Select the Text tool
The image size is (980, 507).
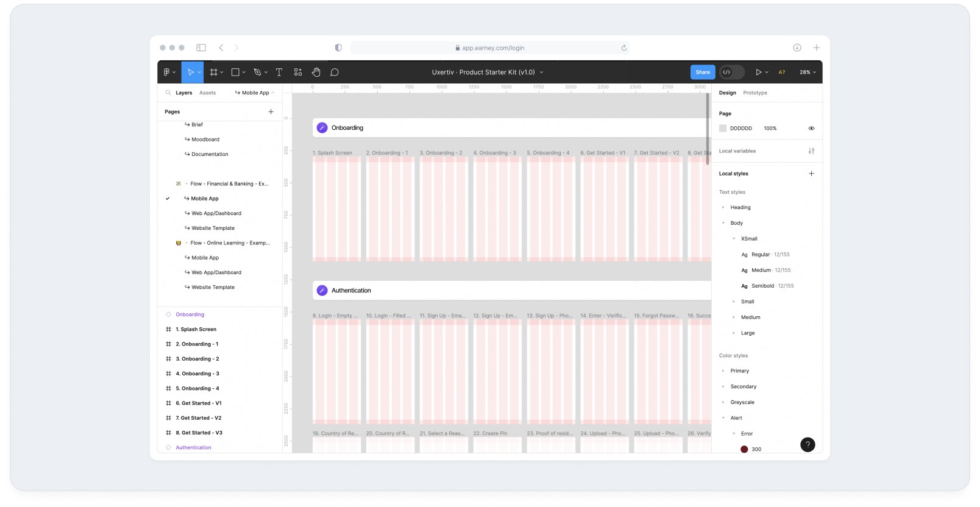pos(279,72)
